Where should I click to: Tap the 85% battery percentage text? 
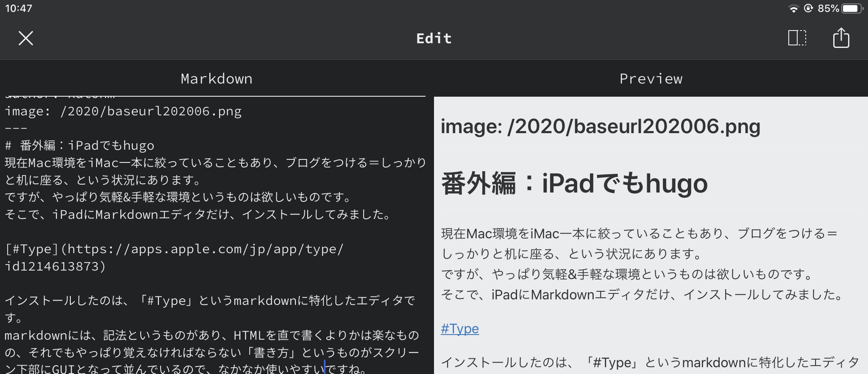point(828,8)
